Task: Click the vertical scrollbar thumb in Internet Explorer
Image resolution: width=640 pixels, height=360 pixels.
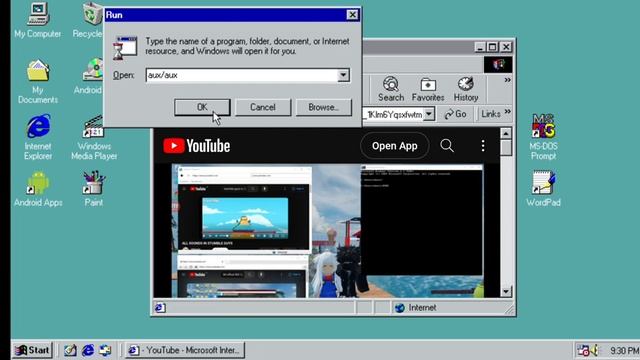Action: point(506,147)
